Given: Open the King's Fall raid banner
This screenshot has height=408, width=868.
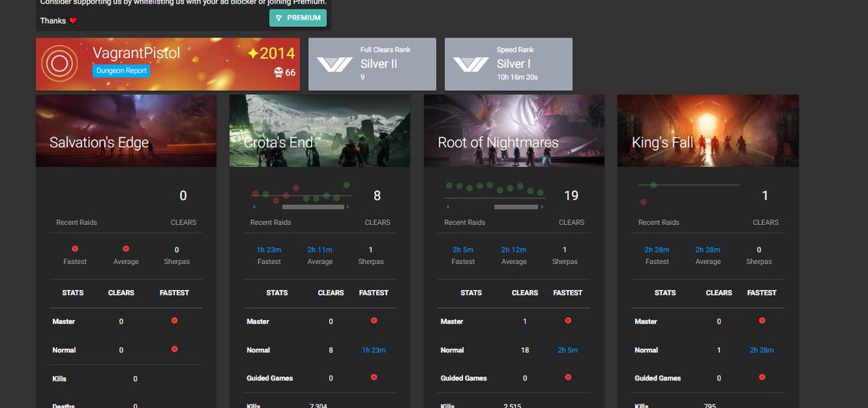Looking at the screenshot, I should 708,131.
